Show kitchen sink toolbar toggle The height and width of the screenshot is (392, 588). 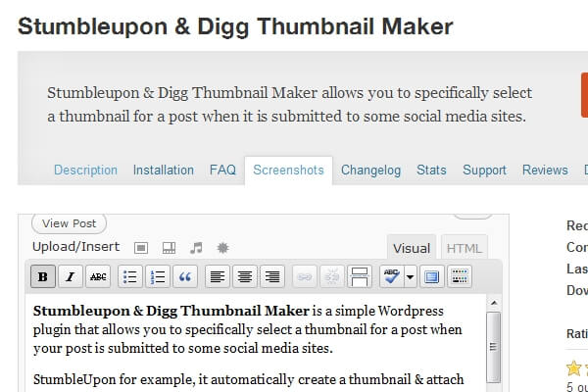[460, 276]
